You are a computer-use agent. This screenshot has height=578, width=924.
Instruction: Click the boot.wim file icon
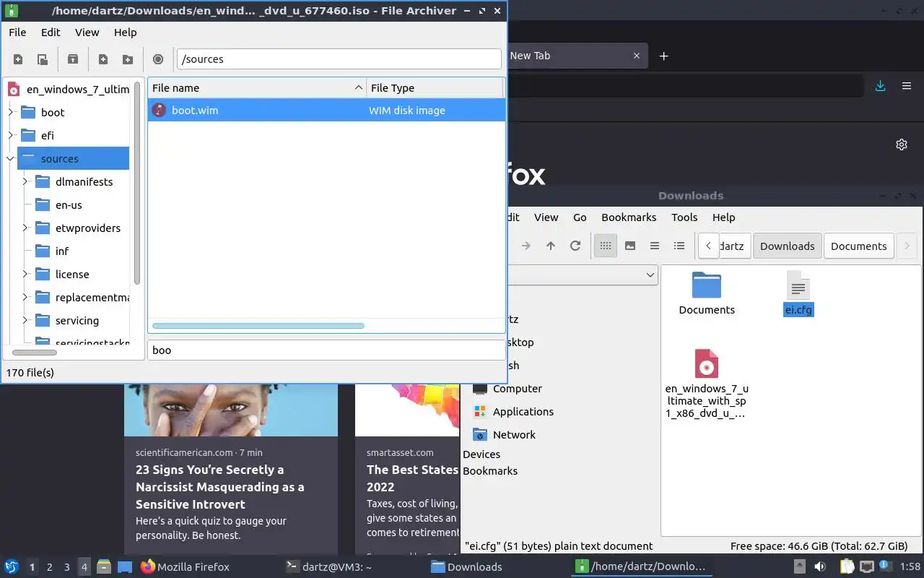click(160, 111)
